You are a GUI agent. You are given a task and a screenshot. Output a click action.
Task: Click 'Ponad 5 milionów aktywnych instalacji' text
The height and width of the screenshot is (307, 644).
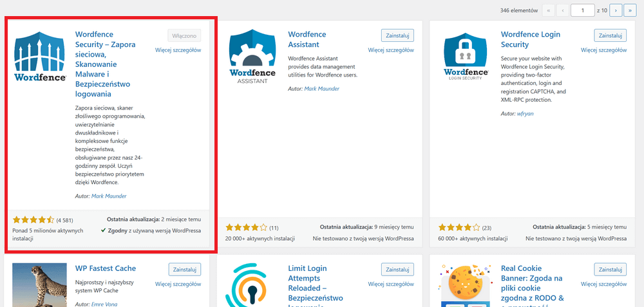pyautogui.click(x=48, y=234)
